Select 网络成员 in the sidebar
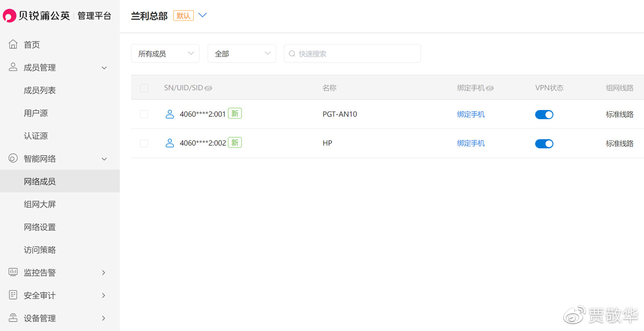Image resolution: width=644 pixels, height=331 pixels. (x=60, y=181)
